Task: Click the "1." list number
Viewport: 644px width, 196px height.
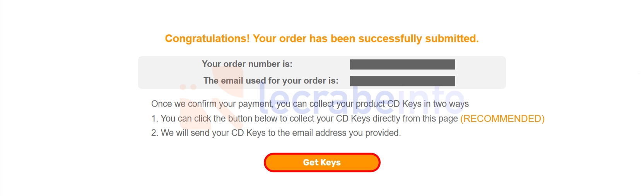Action: click(155, 119)
